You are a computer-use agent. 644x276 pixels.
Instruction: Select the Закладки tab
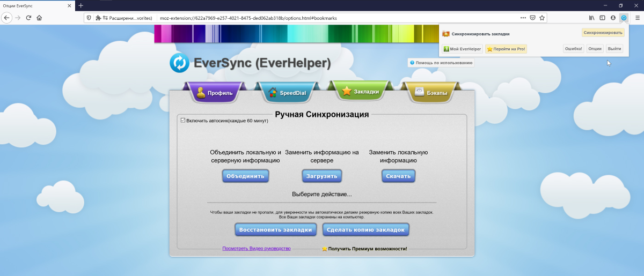point(360,92)
